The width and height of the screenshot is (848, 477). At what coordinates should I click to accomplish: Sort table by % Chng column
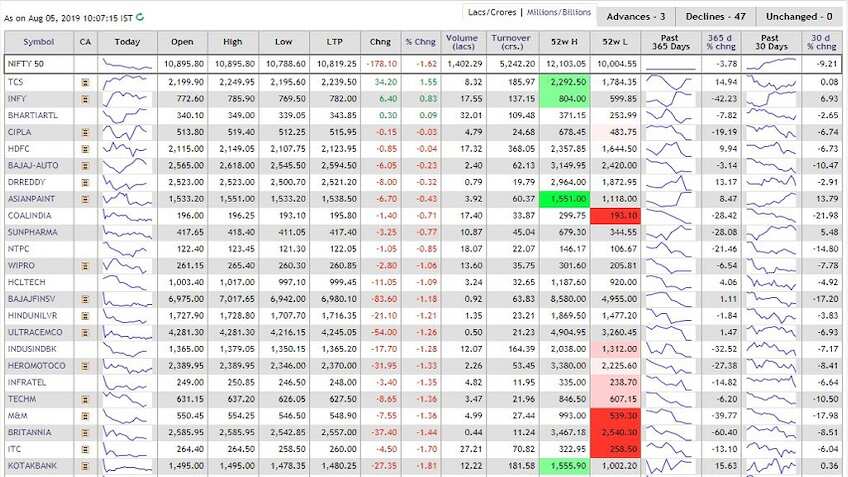[x=420, y=42]
